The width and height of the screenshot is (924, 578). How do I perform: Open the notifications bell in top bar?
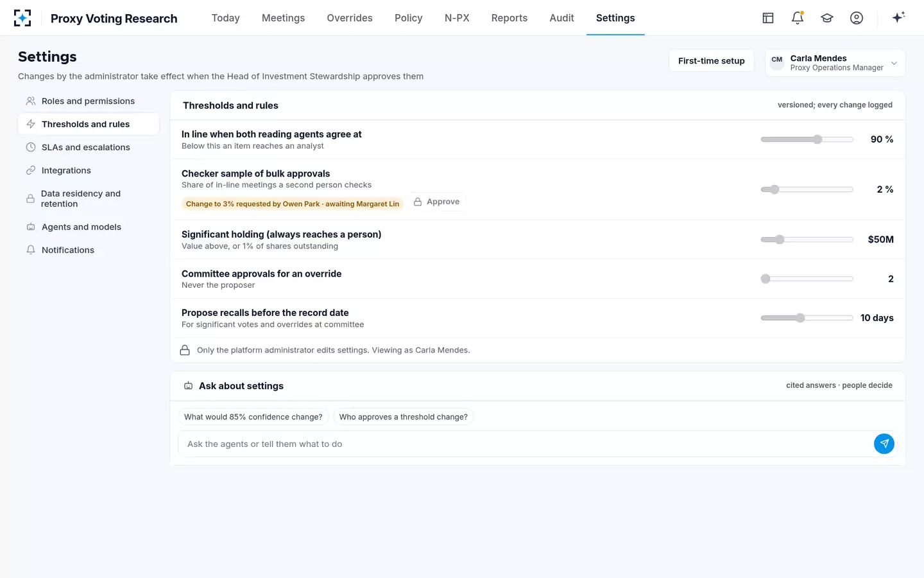pos(798,18)
